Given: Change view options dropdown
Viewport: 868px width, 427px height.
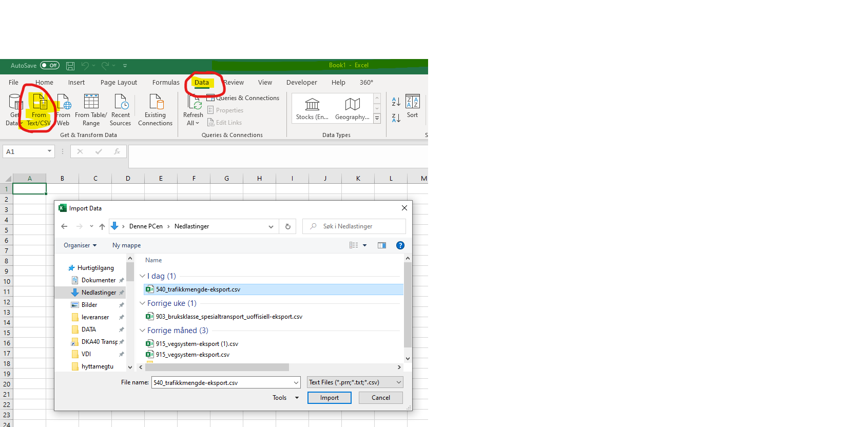Looking at the screenshot, I should [365, 245].
